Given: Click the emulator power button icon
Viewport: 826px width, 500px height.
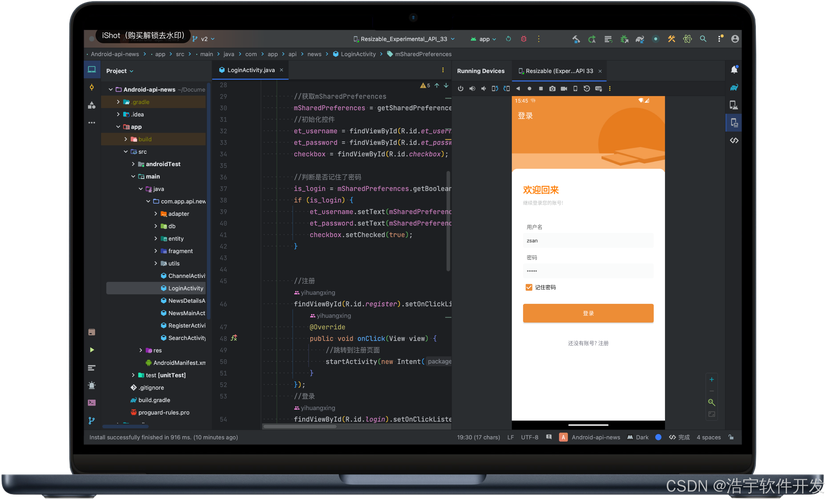Looking at the screenshot, I should coord(461,88).
